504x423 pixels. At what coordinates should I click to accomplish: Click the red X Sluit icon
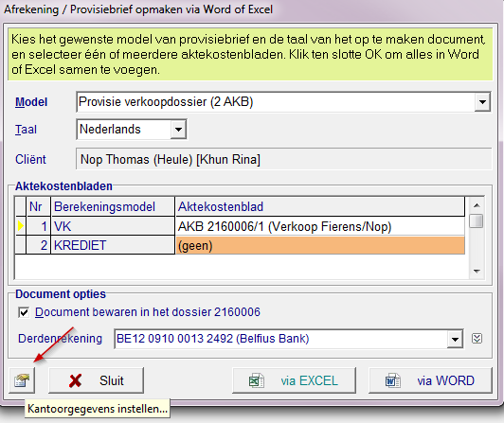click(75, 381)
